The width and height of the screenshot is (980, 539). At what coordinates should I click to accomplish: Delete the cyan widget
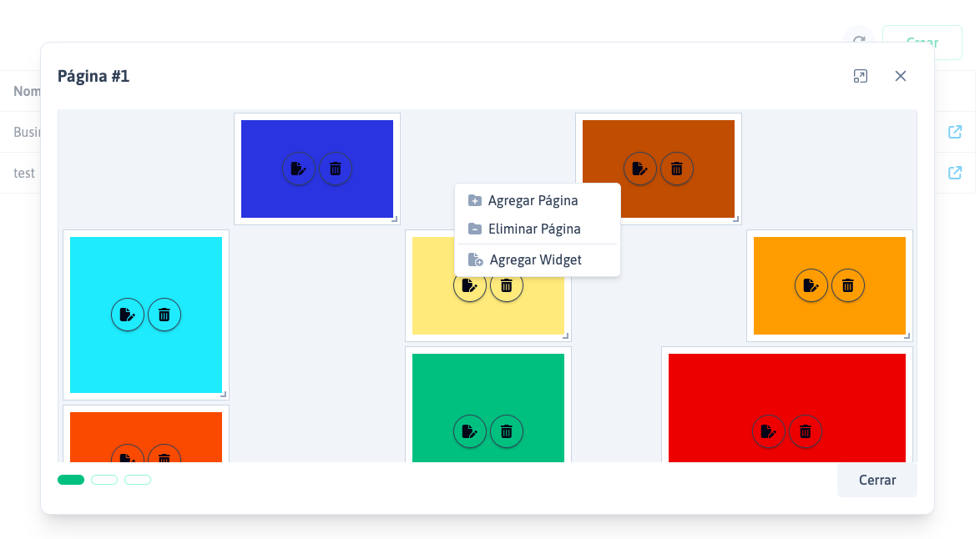click(x=164, y=315)
